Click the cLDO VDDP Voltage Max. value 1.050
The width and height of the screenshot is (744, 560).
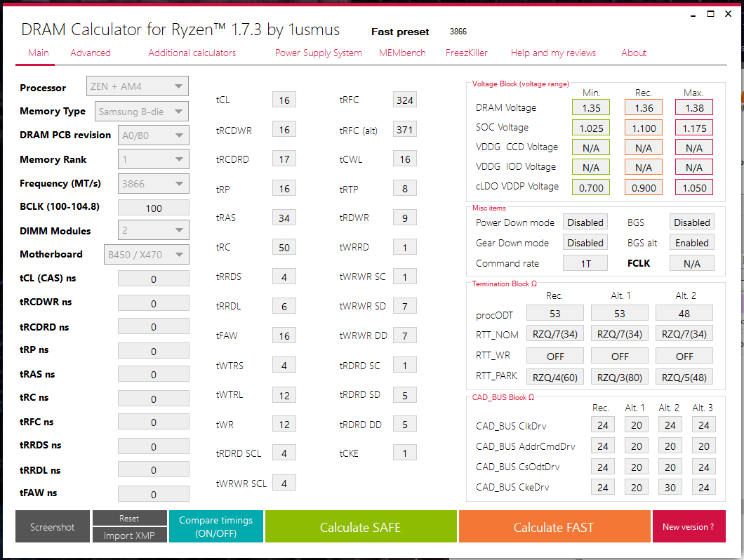694,187
